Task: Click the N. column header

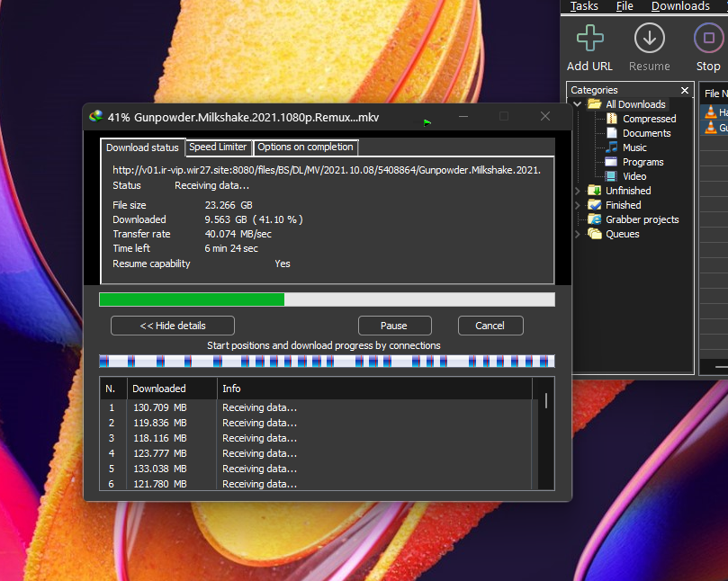Action: tap(113, 389)
